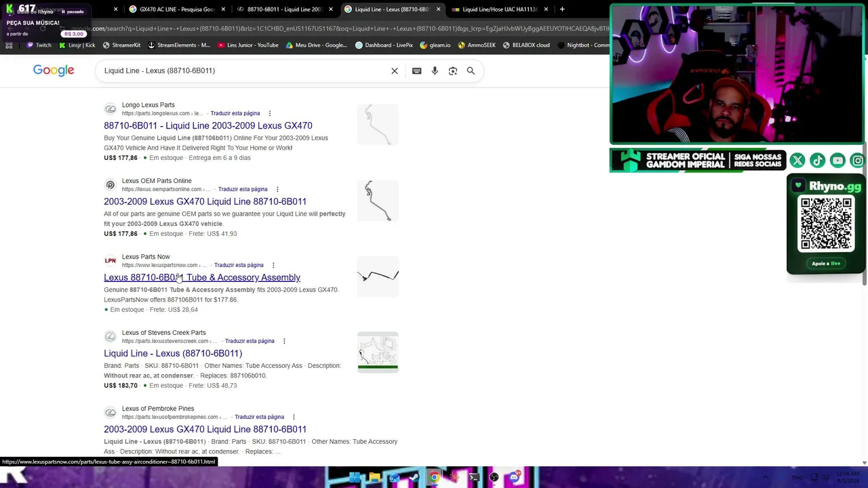Open the gleam.io bookmark
The image size is (868, 488).
coord(435,45)
